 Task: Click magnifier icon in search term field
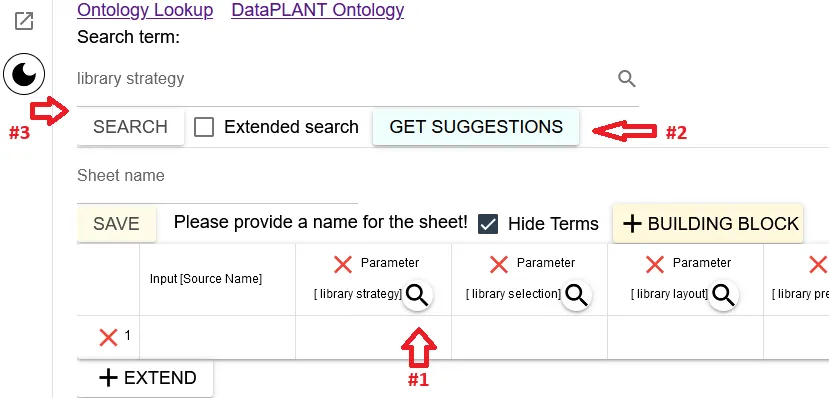(627, 79)
